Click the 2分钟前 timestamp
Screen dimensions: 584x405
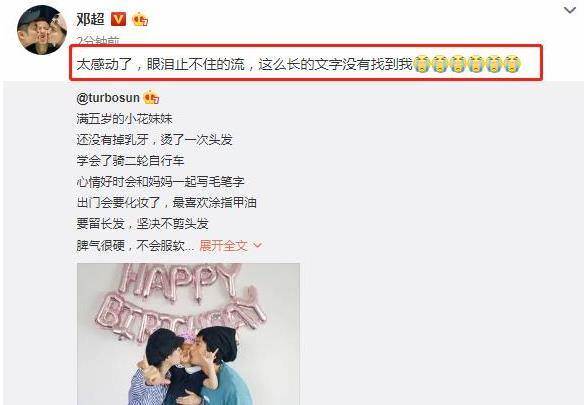point(98,40)
